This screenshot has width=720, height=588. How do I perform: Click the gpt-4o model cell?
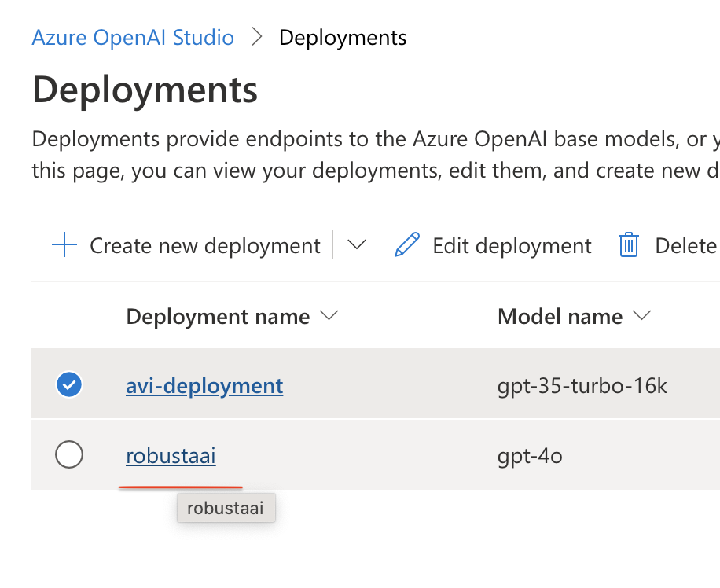[x=530, y=455]
